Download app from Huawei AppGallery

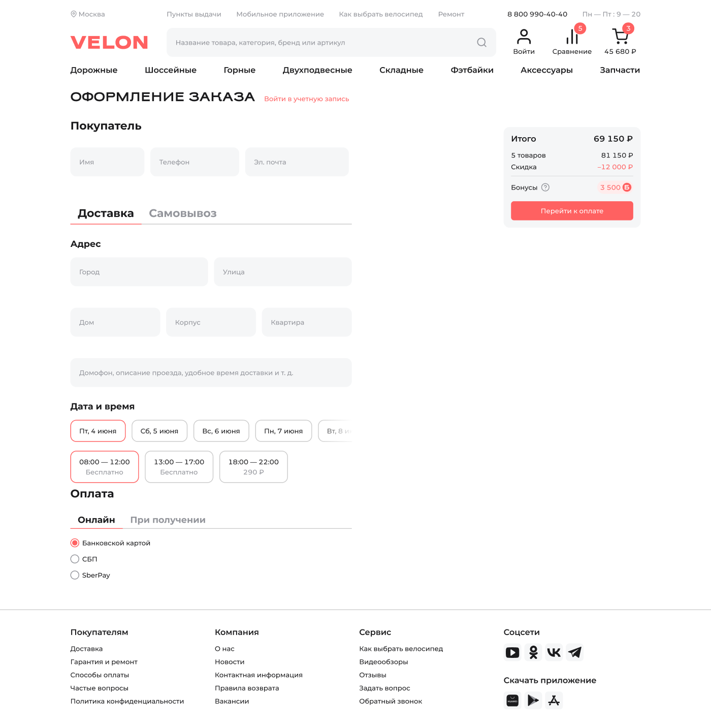tap(512, 701)
